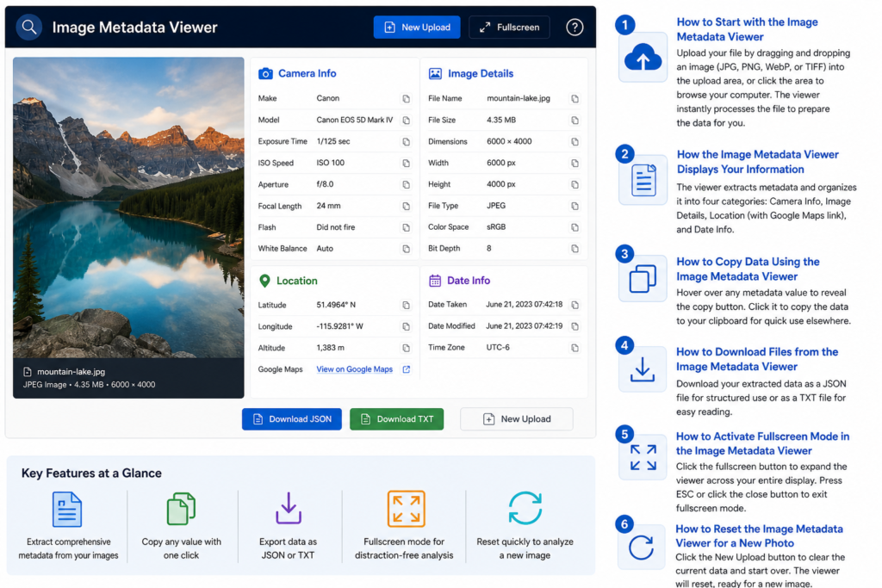The width and height of the screenshot is (882, 588).
Task: Copy the Dimensions 6000 × 4000 value
Action: [575, 142]
